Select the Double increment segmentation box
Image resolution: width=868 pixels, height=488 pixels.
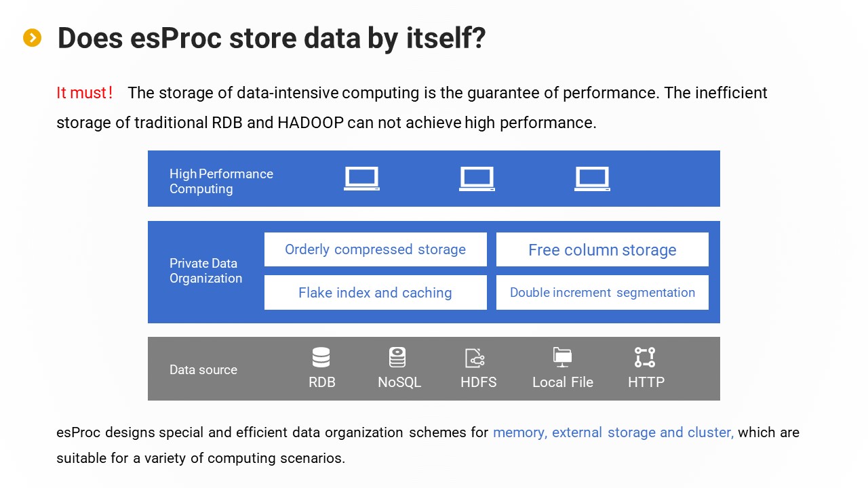tap(602, 293)
